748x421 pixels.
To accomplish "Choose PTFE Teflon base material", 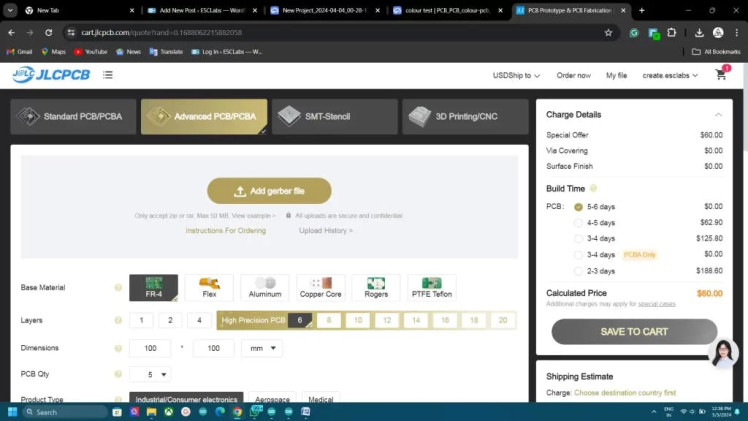I will 432,288.
